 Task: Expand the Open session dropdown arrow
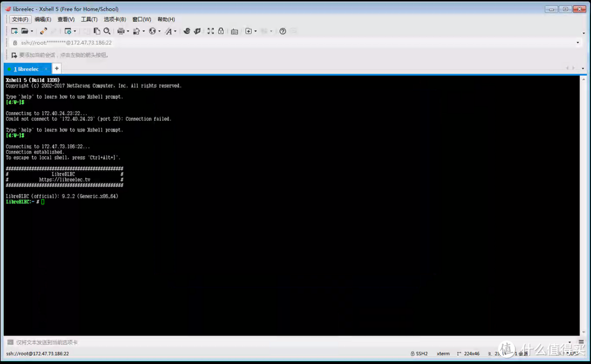click(32, 31)
